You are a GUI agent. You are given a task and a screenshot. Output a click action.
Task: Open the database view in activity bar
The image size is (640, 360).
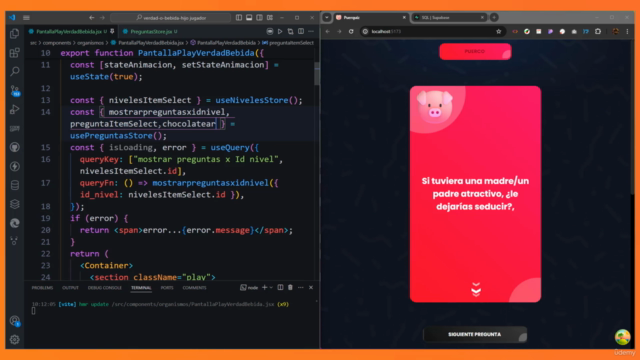click(x=15, y=185)
